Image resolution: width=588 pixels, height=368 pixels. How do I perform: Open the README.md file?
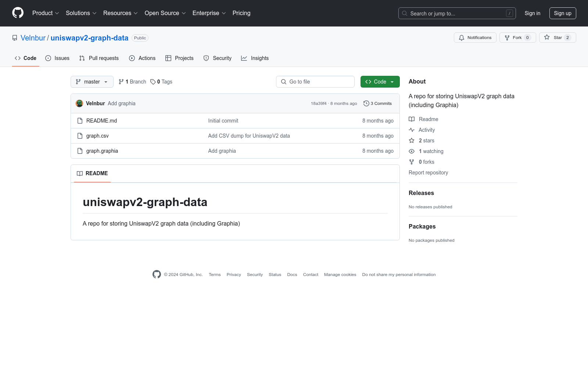pos(101,121)
